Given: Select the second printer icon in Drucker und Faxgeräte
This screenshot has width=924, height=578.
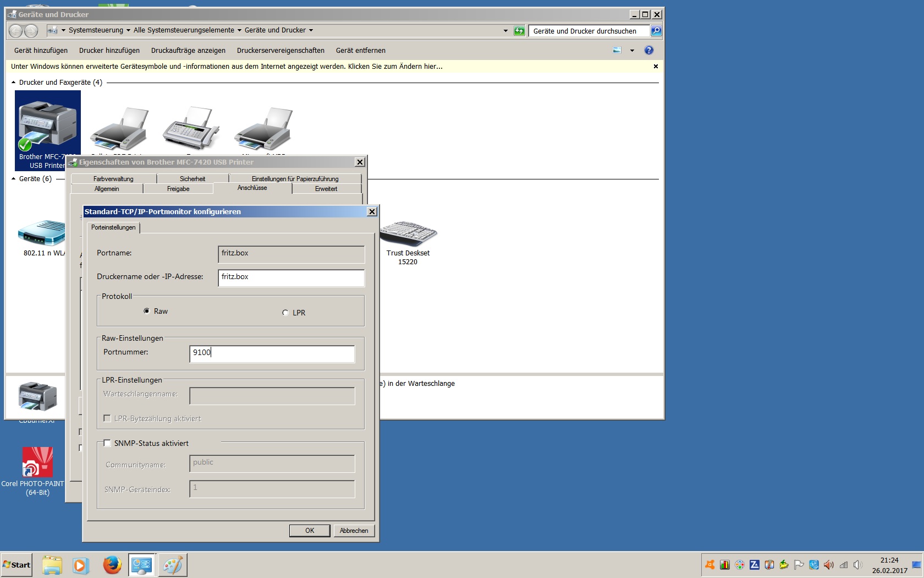Looking at the screenshot, I should click(119, 129).
